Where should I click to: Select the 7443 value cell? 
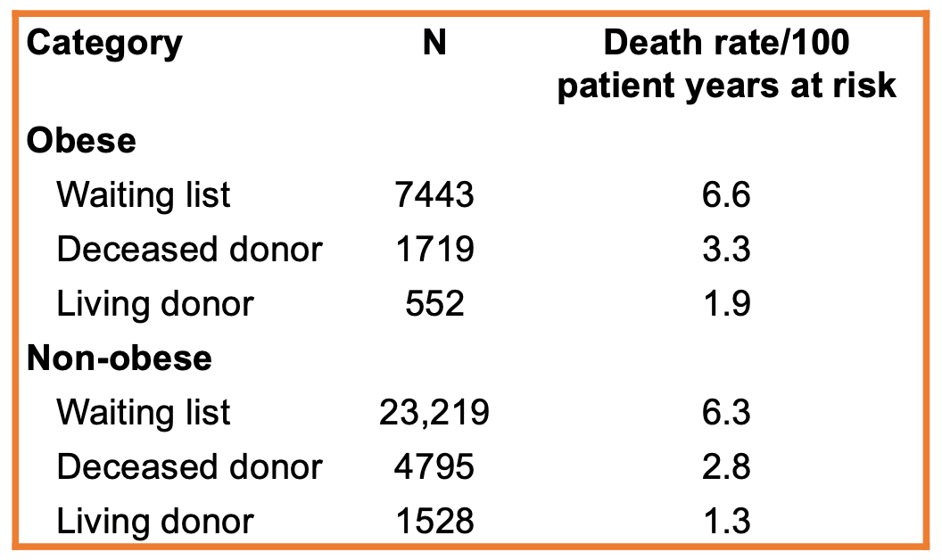pyautogui.click(x=434, y=194)
